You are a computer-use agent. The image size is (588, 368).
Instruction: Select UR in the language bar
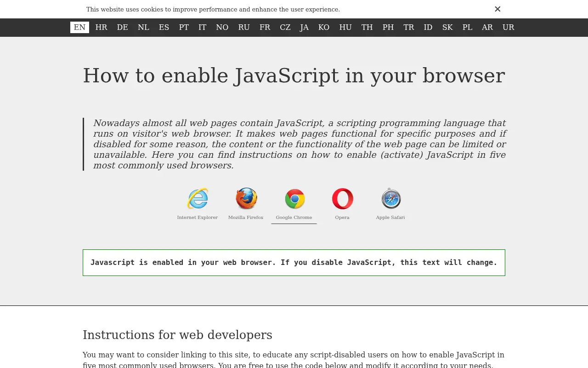pos(508,27)
